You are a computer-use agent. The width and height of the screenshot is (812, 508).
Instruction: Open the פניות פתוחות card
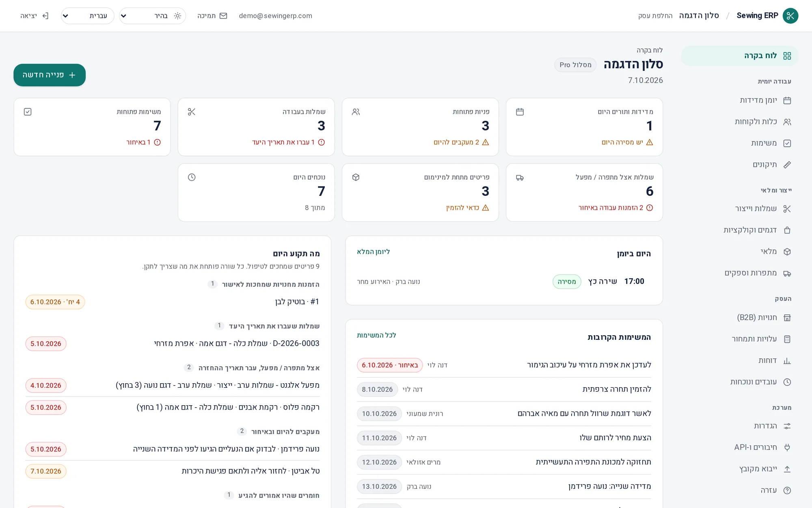point(420,127)
